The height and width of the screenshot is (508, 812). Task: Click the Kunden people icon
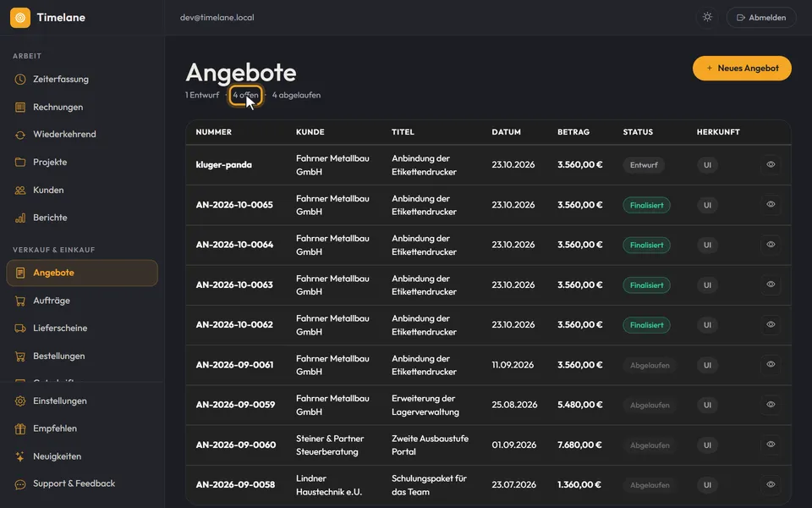click(20, 190)
